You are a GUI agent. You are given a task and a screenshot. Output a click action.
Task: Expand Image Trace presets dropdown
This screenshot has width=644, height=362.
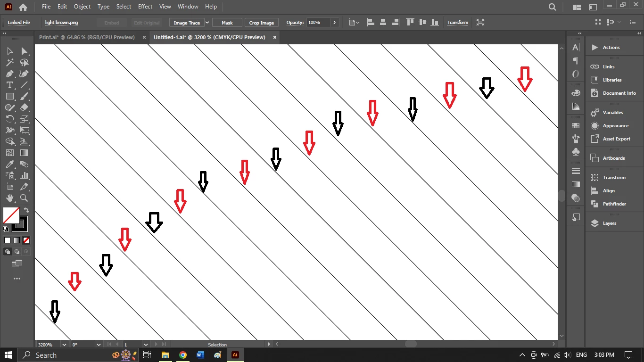coord(207,23)
